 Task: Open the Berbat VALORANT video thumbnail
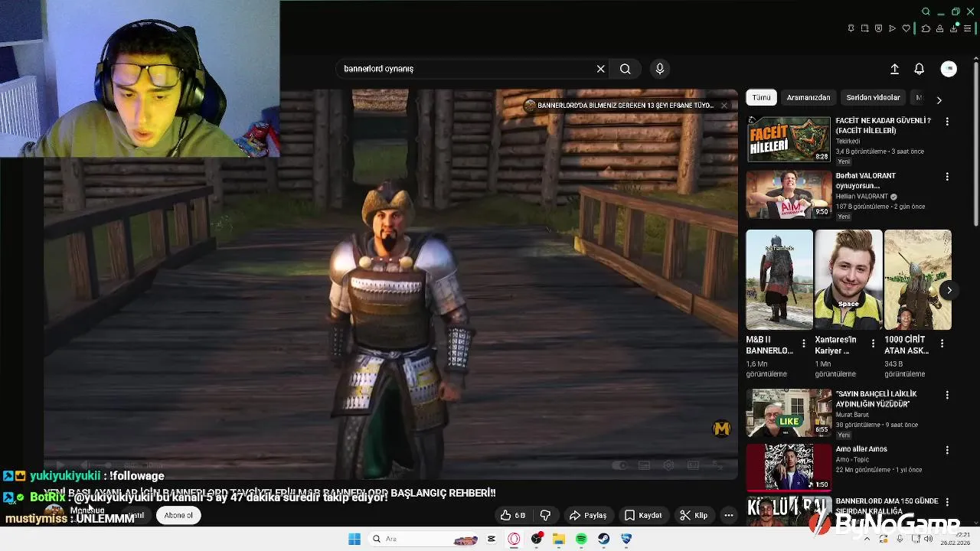(x=789, y=194)
